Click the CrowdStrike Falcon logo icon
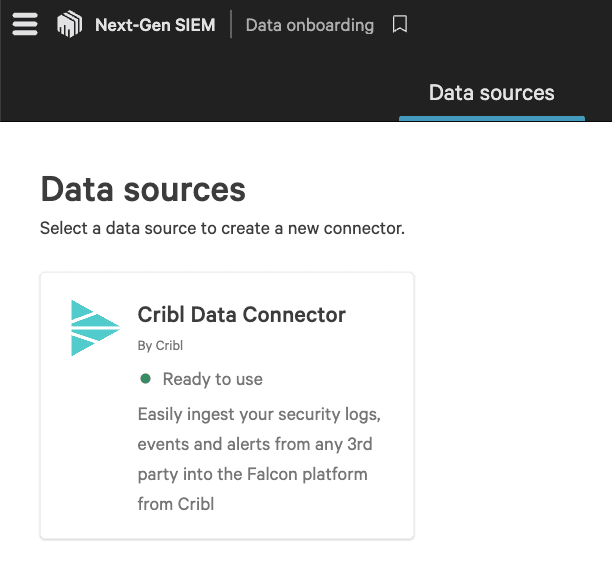Image resolution: width=612 pixels, height=572 pixels. click(69, 25)
